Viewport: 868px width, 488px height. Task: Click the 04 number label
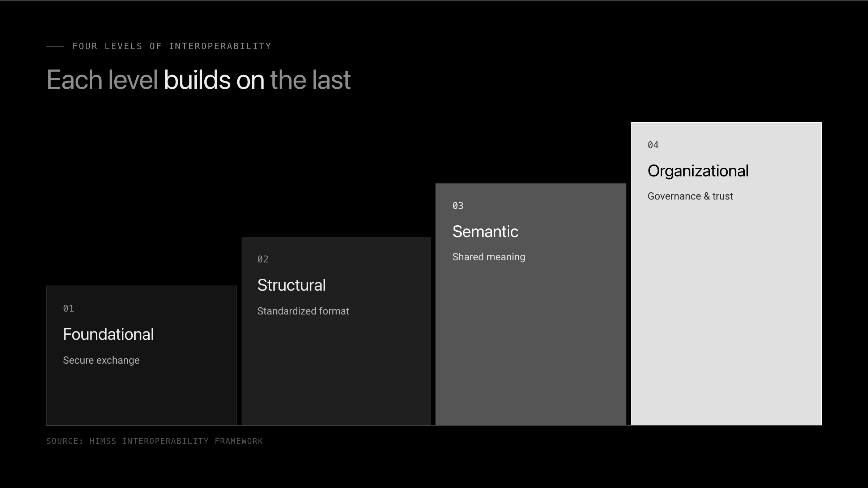[653, 145]
